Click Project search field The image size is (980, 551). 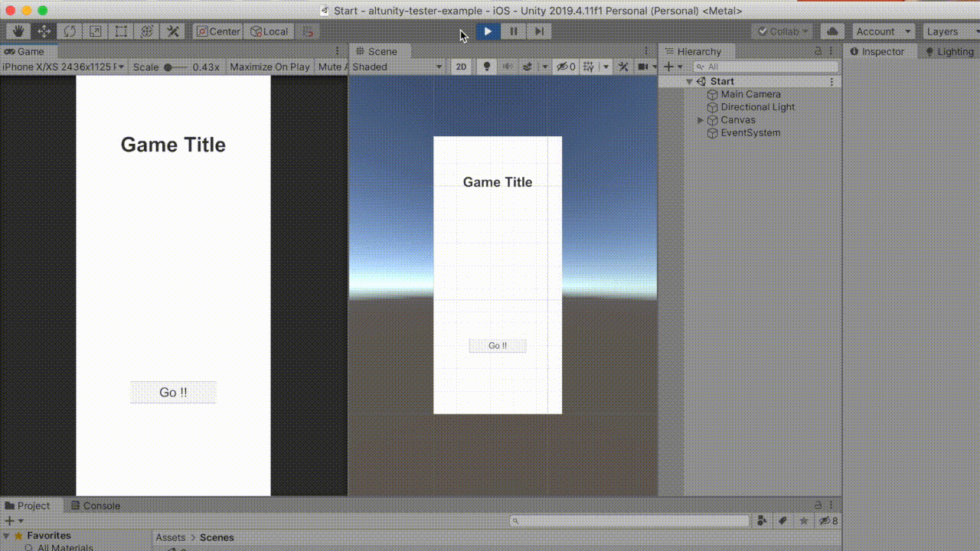pos(629,520)
